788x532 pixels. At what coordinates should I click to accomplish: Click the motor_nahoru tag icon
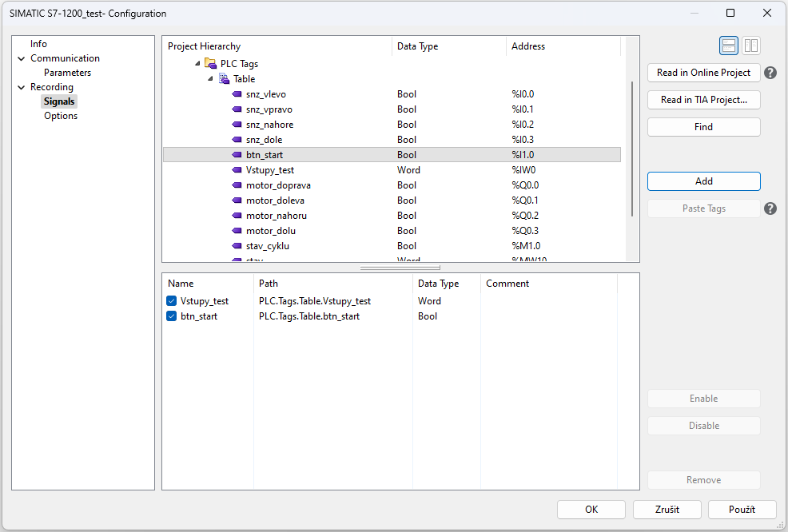(x=237, y=215)
